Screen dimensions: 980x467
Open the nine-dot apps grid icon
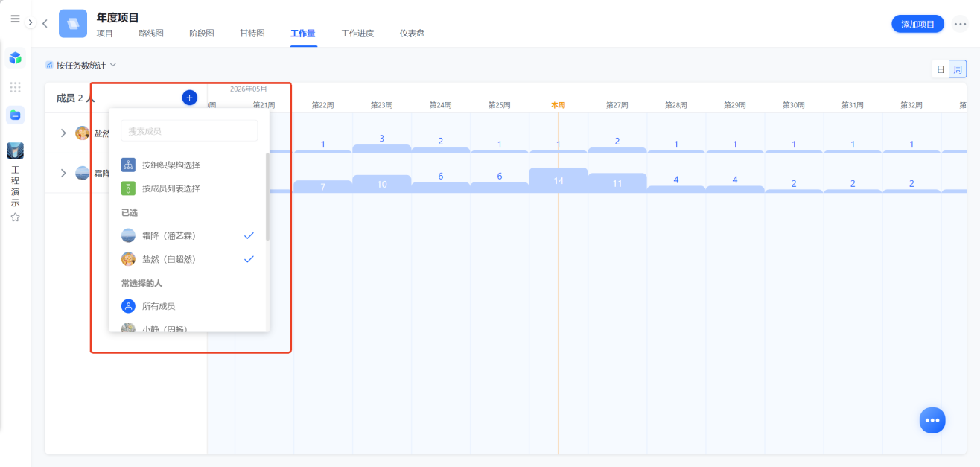15,87
